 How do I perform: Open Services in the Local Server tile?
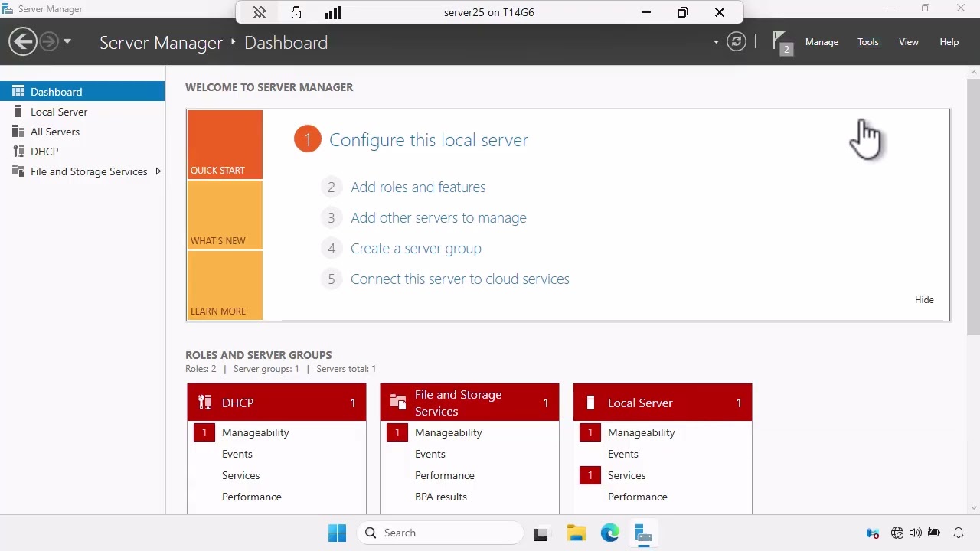[626, 475]
